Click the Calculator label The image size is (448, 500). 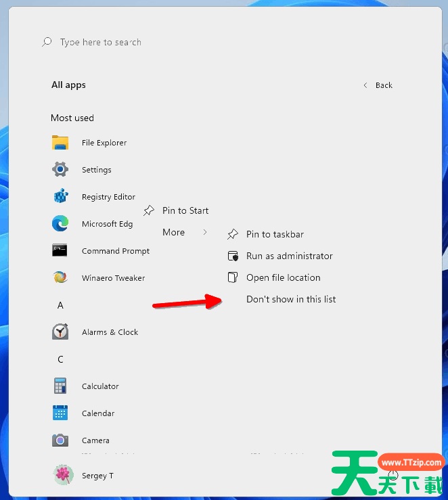point(100,386)
